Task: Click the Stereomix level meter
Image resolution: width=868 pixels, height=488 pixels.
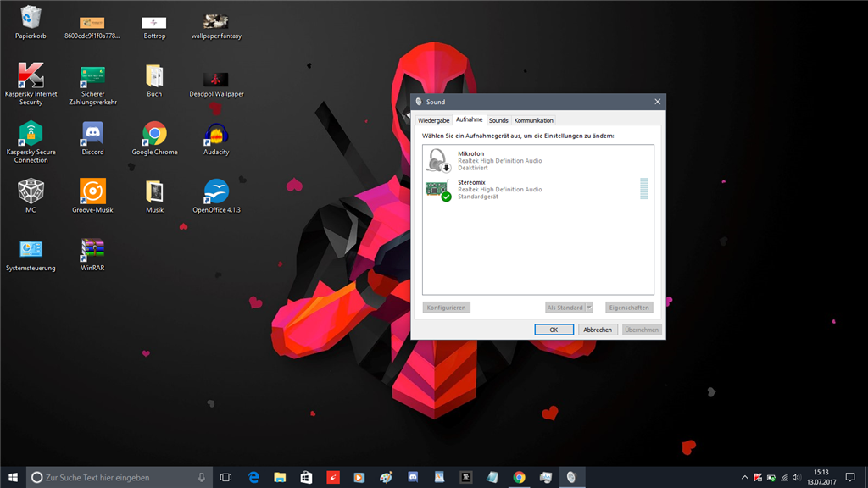Action: (x=644, y=189)
